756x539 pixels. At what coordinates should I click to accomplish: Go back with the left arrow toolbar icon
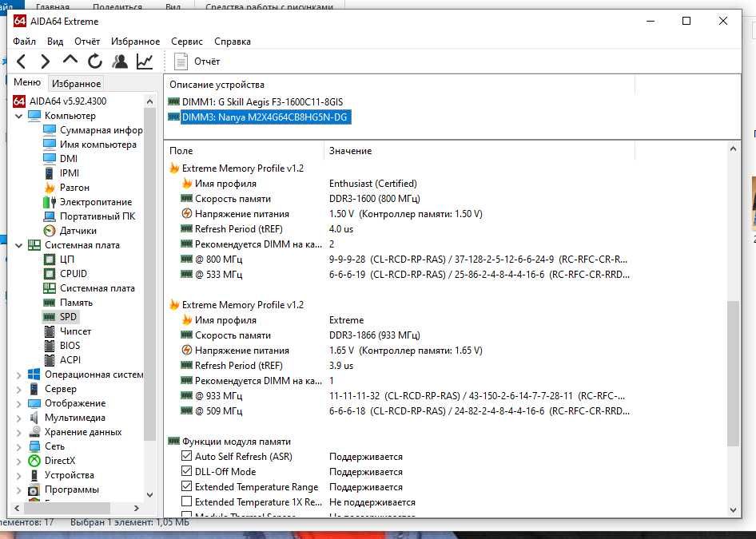click(22, 61)
